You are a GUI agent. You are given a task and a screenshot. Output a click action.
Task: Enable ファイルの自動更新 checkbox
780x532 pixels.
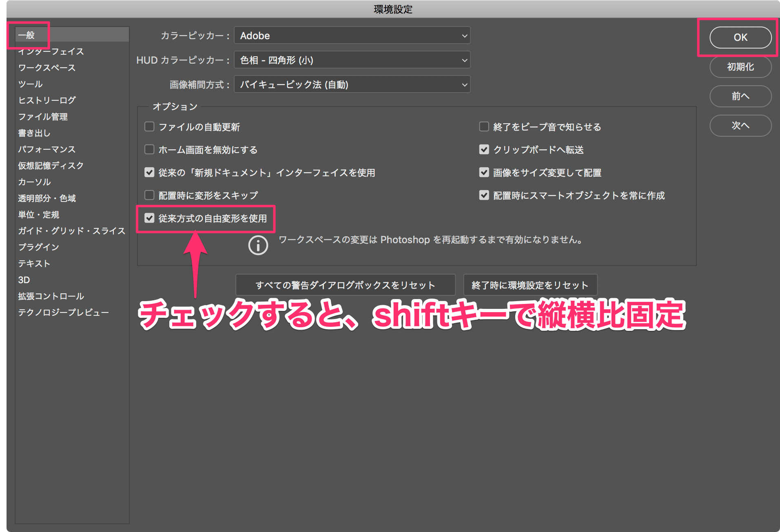pos(150,127)
